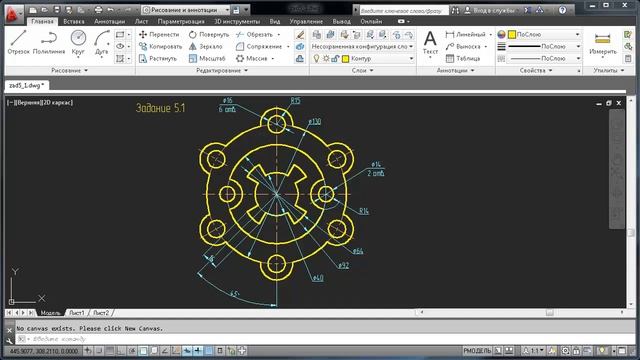The height and width of the screenshot is (360, 640).
Task: Expand the Аннотации panel
Action: (x=456, y=70)
